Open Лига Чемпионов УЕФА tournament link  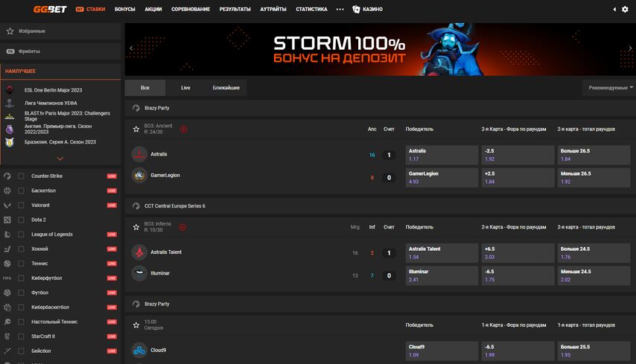click(51, 103)
